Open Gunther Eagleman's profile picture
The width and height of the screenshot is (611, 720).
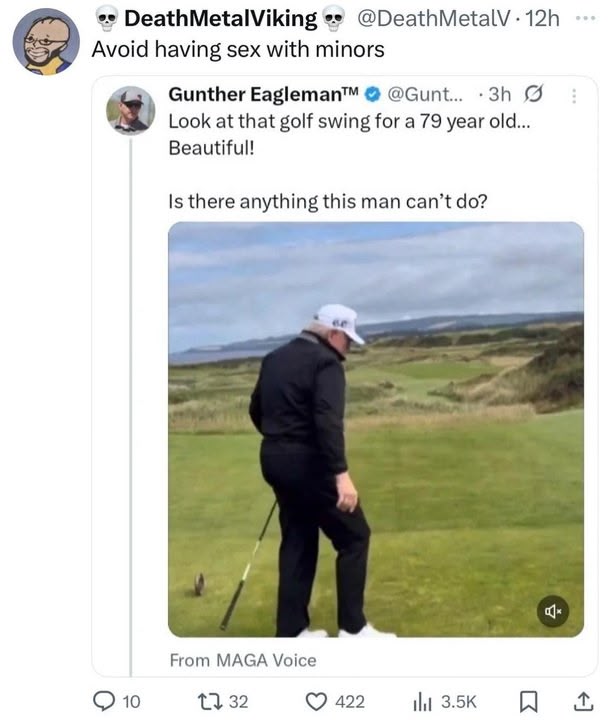pyautogui.click(x=131, y=111)
